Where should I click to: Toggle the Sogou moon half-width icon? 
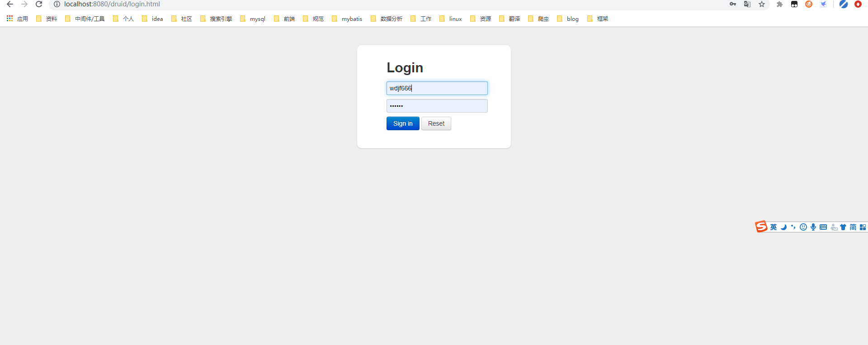click(x=783, y=227)
